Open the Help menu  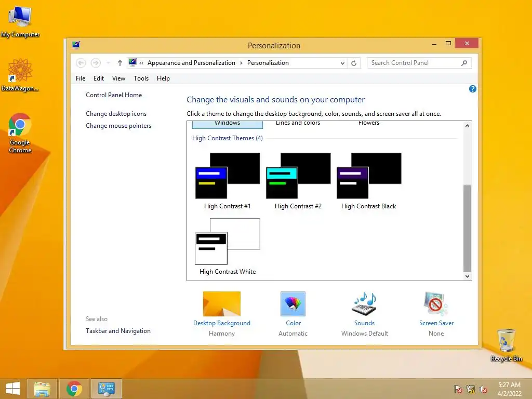point(163,78)
